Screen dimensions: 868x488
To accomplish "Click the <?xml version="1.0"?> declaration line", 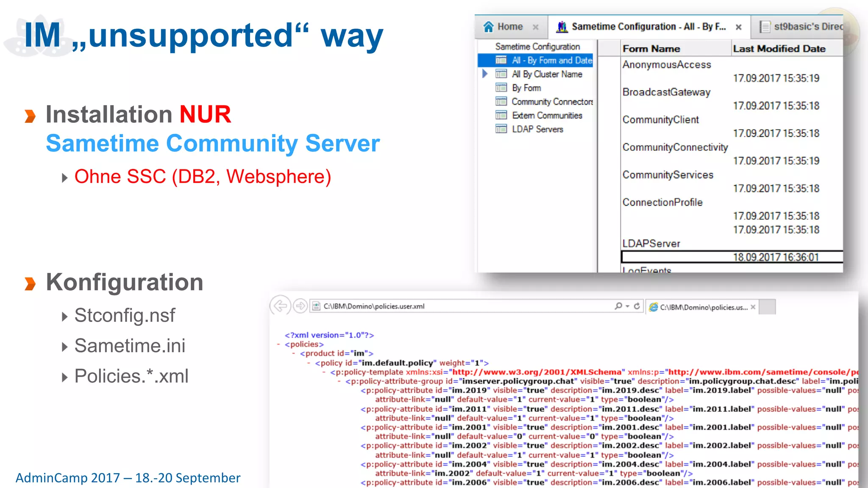I will pos(329,335).
